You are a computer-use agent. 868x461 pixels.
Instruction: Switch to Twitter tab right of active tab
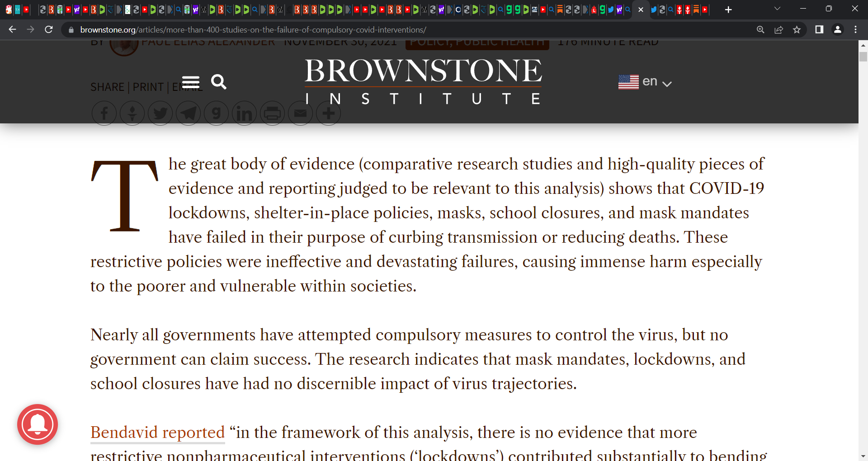pos(654,9)
